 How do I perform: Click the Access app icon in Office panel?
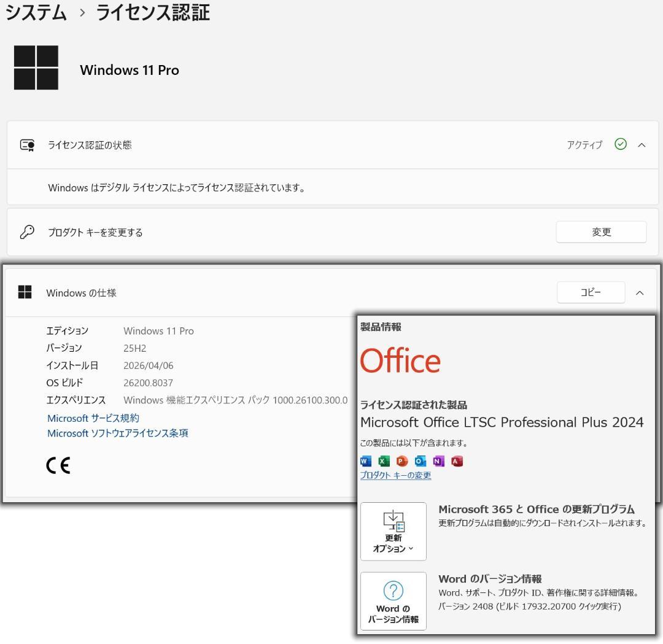(x=457, y=461)
